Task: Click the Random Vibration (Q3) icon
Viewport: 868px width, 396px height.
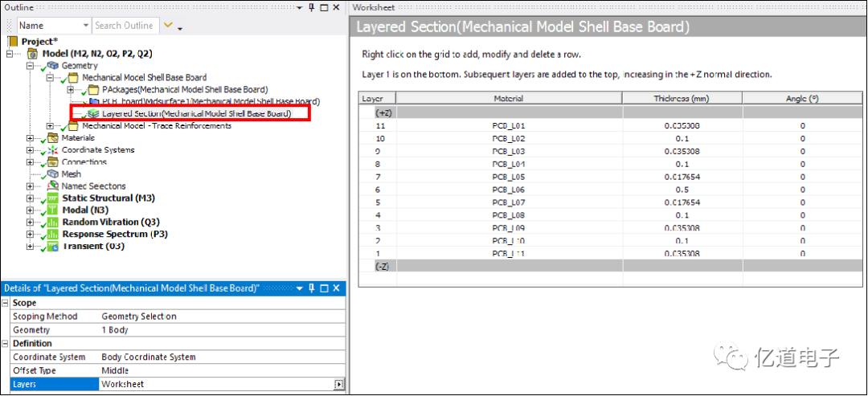Action: pos(53,222)
